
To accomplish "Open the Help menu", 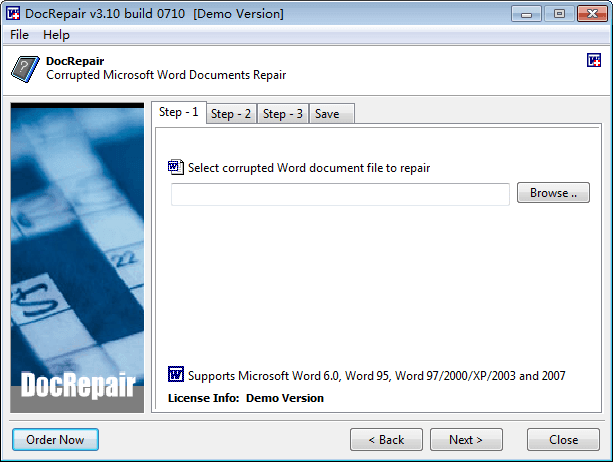I will click(x=56, y=35).
